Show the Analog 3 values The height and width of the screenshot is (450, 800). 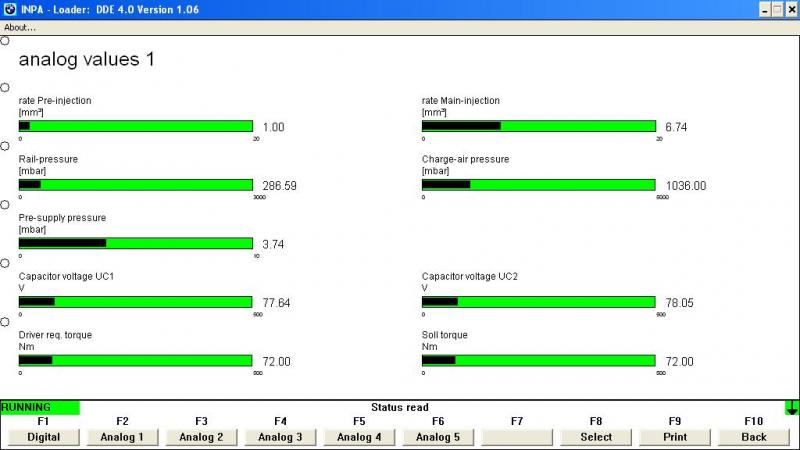(280, 437)
